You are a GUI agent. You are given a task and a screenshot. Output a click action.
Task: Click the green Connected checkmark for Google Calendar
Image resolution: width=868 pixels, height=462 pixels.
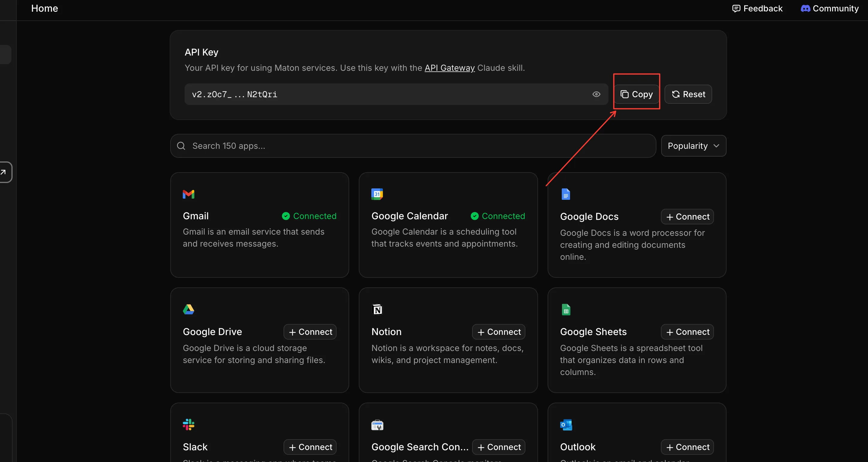(x=474, y=216)
